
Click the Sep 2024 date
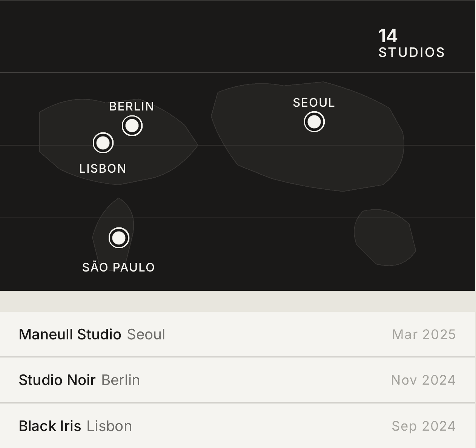point(424,426)
